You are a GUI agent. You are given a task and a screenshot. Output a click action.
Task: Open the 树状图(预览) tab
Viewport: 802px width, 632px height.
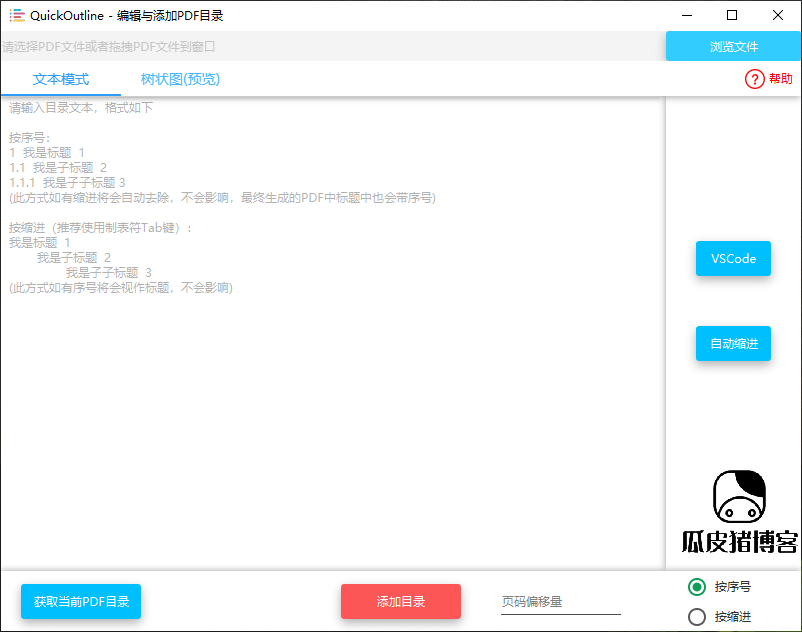coord(180,79)
